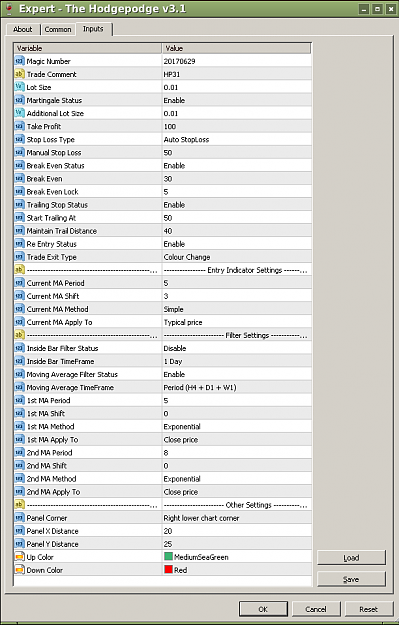The height and width of the screenshot is (625, 399).
Task: Click the icon beside Start Trailing At
Action: [20, 218]
